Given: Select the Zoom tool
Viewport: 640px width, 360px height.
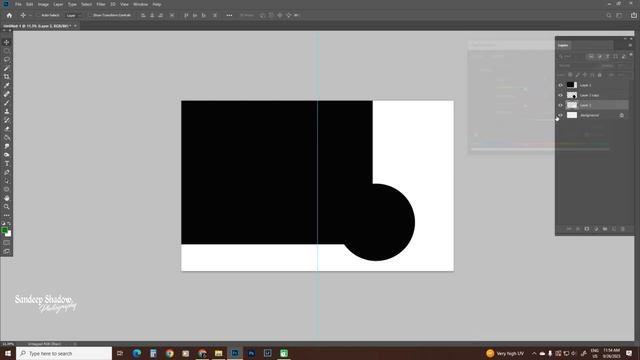Looking at the screenshot, I should point(7,207).
